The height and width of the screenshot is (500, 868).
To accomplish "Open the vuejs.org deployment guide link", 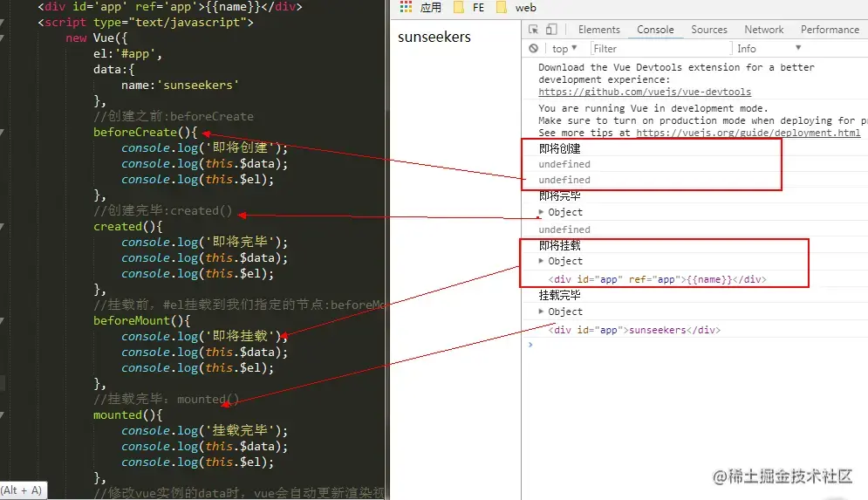I will (748, 133).
